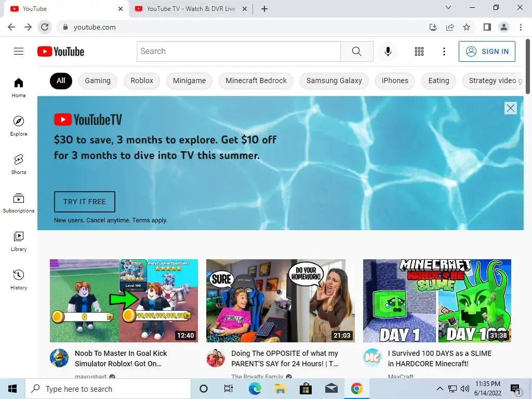Open Task View on taskbar
The width and height of the screenshot is (532, 399).
229,389
